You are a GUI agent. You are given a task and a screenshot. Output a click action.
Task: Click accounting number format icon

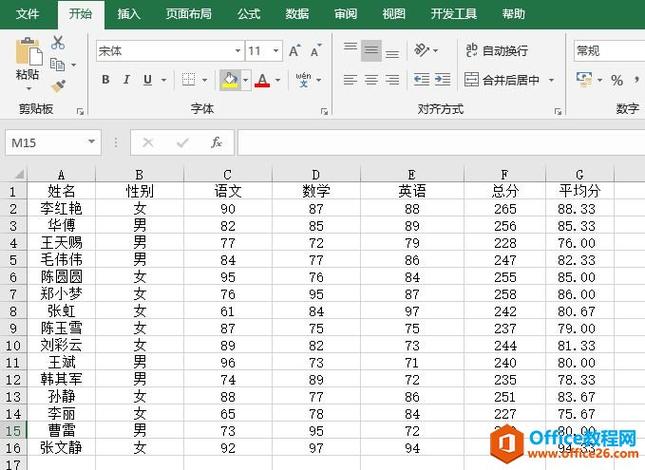point(585,79)
